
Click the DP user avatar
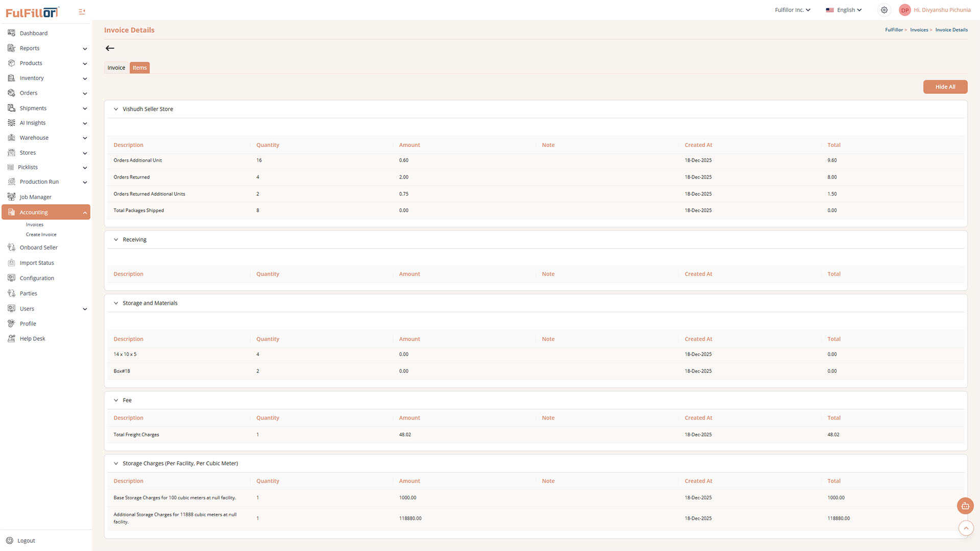point(904,10)
